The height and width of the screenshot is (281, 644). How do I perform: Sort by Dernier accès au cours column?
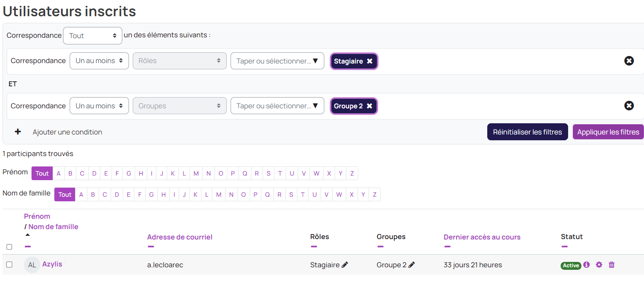click(482, 237)
